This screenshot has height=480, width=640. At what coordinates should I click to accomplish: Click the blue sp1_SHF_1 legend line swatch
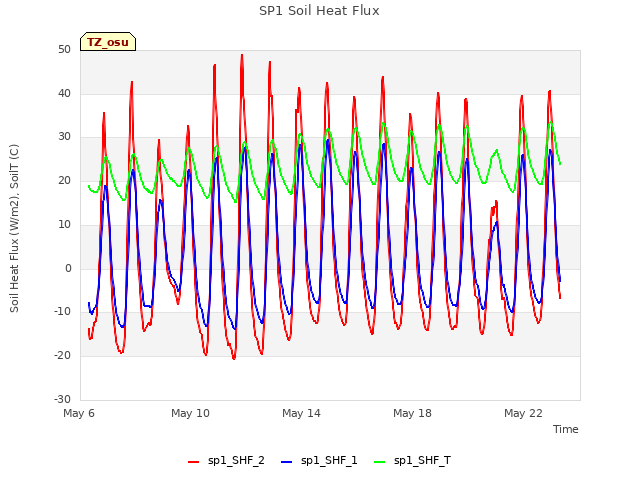(287, 462)
